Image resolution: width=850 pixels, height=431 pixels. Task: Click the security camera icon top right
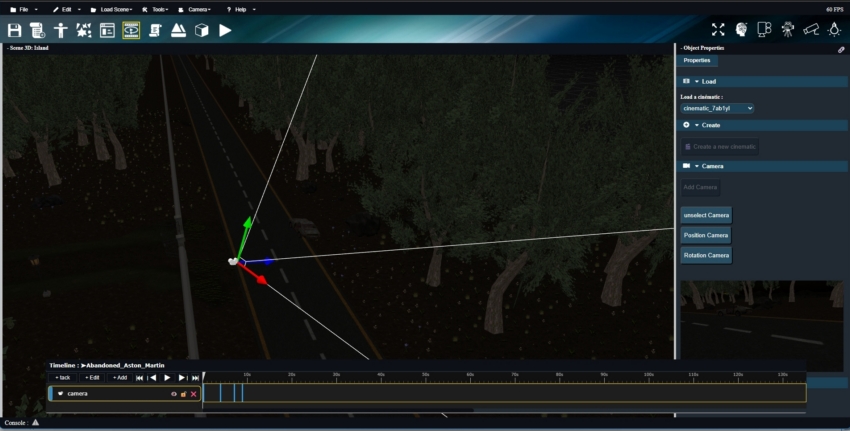tap(810, 30)
